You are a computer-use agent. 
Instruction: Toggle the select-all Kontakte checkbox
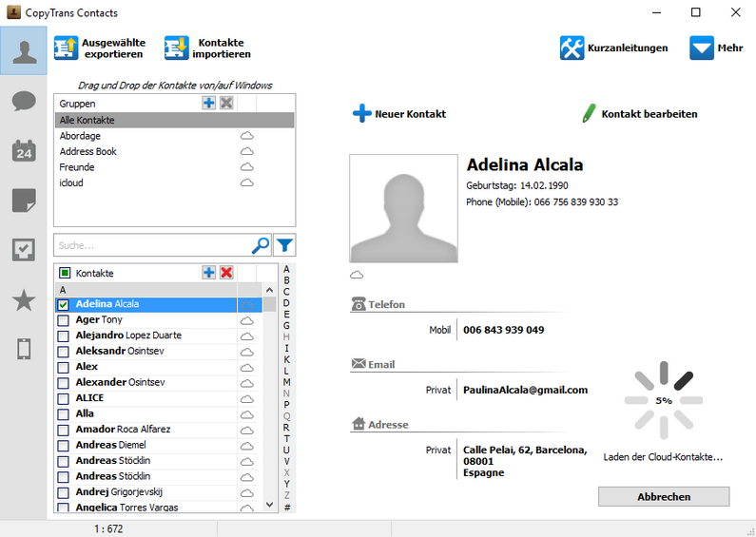coord(65,273)
